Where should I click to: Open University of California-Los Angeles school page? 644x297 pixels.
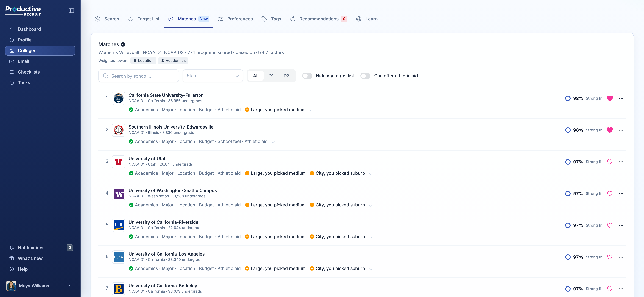tap(167, 254)
